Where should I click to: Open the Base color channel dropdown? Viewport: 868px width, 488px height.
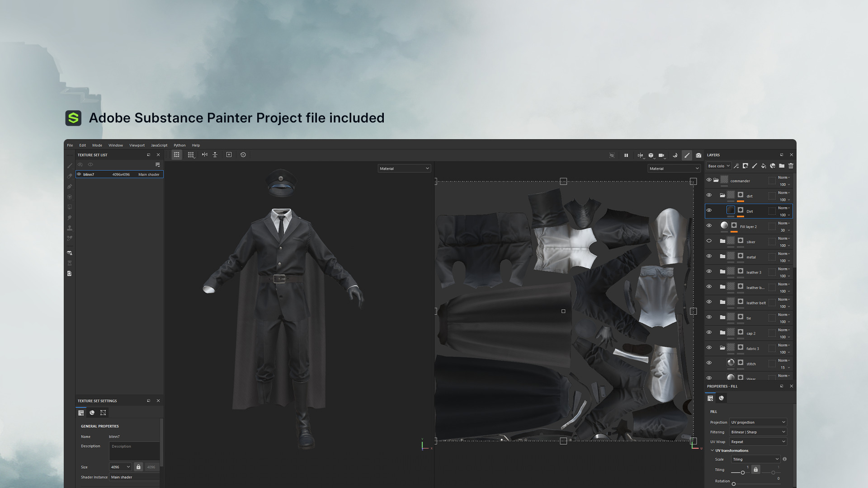tap(719, 166)
